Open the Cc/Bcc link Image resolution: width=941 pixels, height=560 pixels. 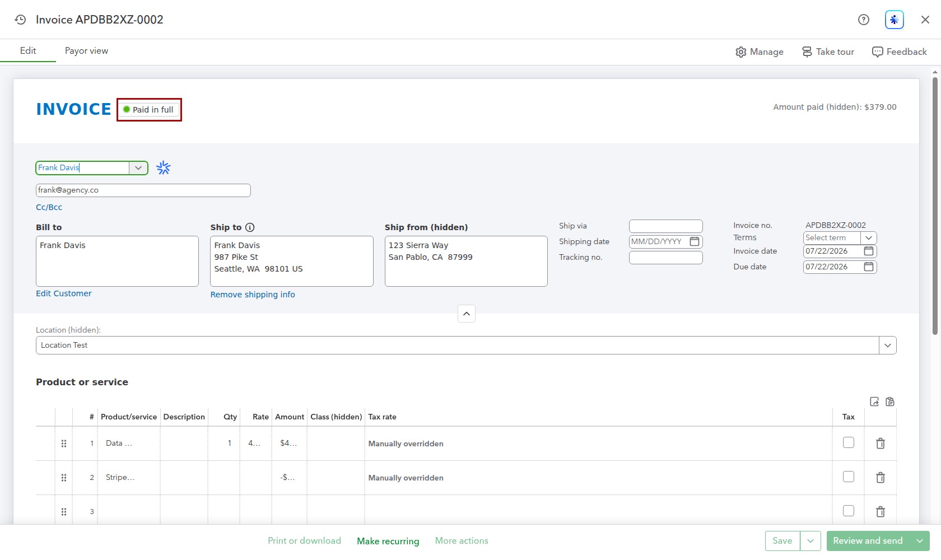49,207
